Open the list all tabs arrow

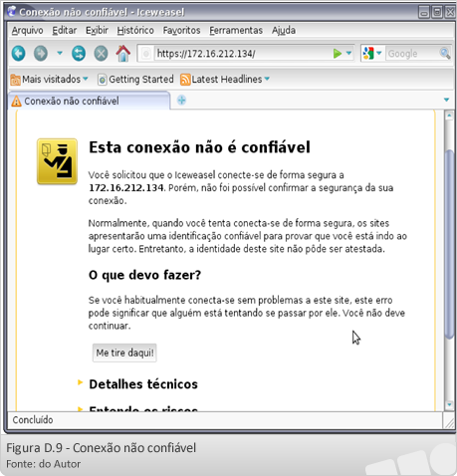(x=446, y=100)
